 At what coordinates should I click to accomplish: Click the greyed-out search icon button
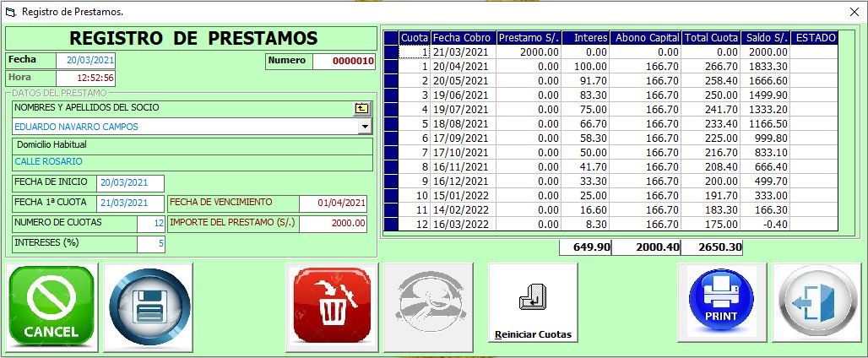428,307
